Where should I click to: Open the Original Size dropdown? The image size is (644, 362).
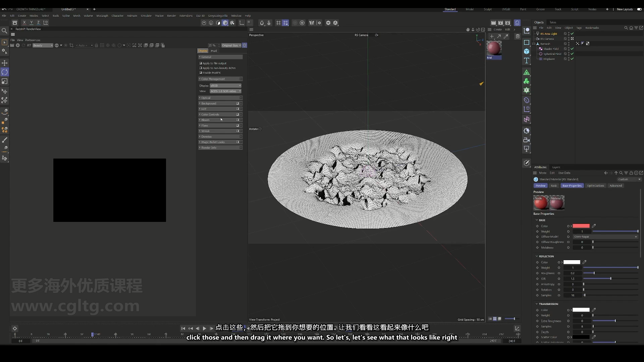(x=231, y=45)
